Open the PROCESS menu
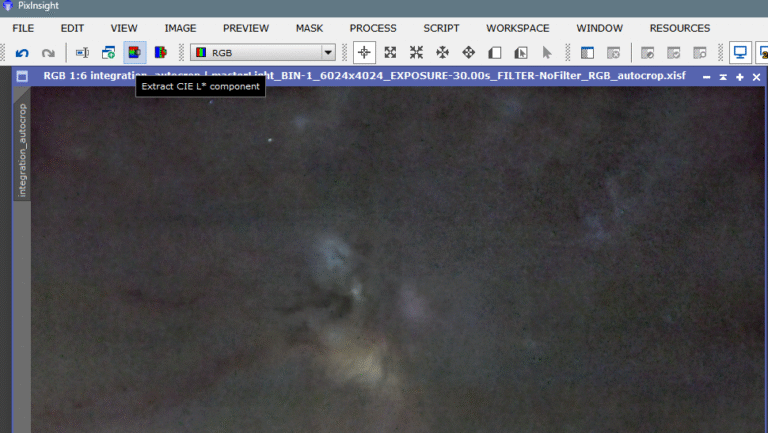This screenshot has height=433, width=768. [372, 28]
